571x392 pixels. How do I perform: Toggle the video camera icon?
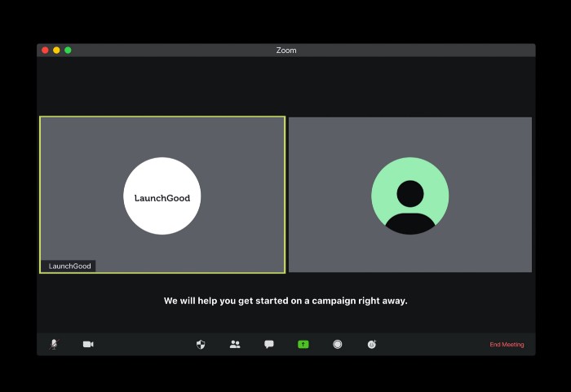[88, 344]
